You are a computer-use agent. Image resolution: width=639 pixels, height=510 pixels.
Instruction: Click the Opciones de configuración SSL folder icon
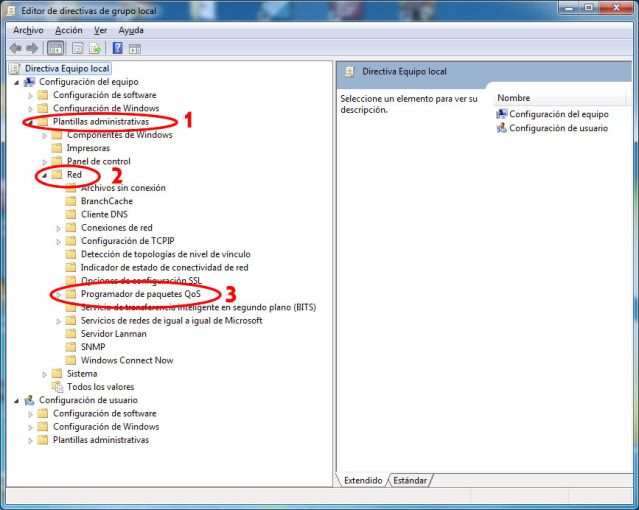pos(71,280)
